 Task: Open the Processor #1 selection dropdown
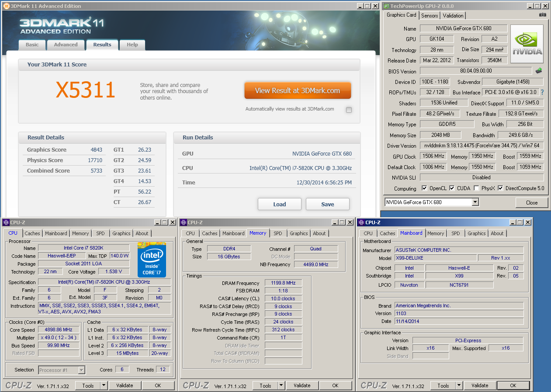(x=81, y=370)
